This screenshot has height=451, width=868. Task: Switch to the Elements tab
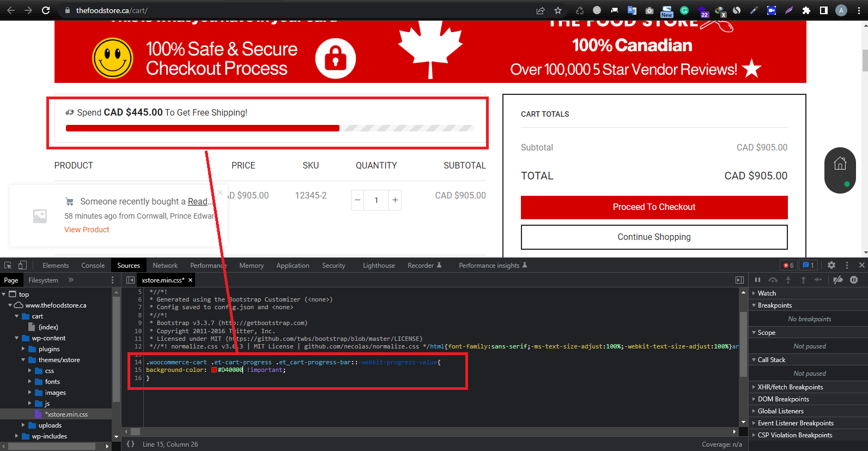(x=56, y=265)
